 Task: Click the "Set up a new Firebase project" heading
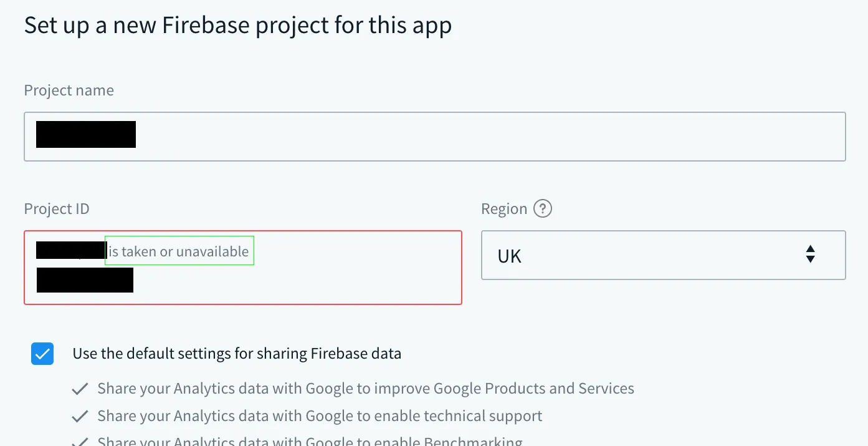coord(238,26)
